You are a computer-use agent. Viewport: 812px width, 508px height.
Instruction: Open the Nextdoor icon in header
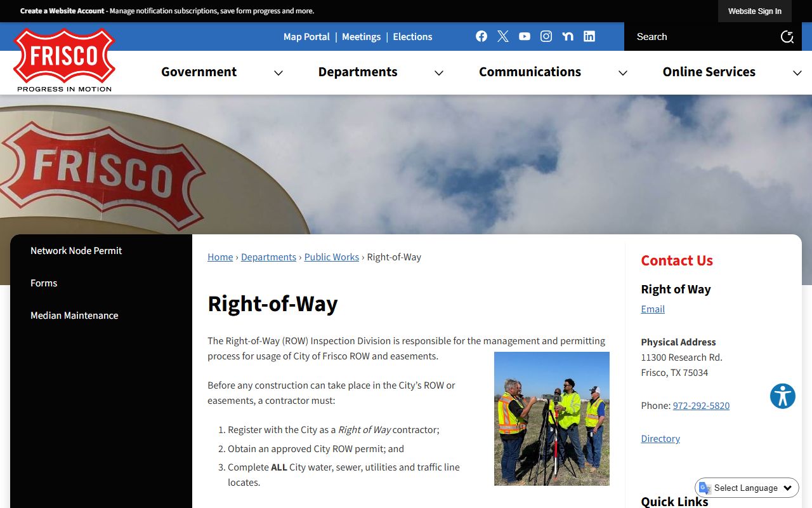(568, 36)
